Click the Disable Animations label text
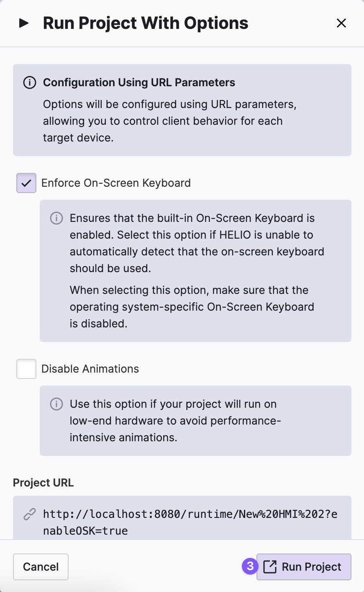The image size is (364, 592). coord(90,369)
